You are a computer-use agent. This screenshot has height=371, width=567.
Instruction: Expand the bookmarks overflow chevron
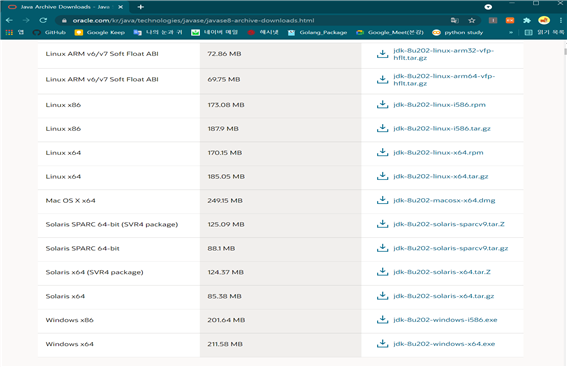pyautogui.click(x=511, y=33)
